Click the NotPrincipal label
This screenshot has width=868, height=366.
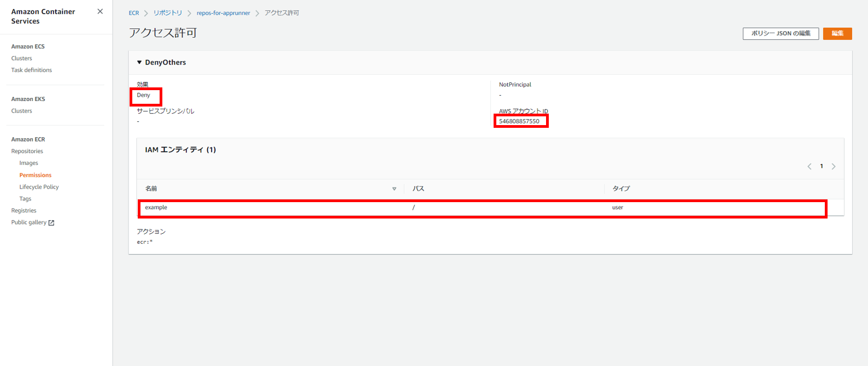tap(515, 85)
